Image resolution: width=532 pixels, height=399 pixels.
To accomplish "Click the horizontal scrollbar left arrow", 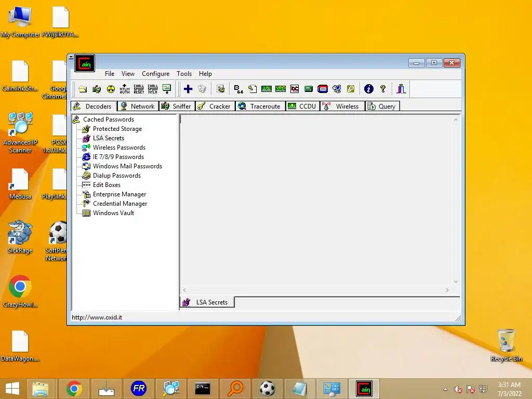I will pyautogui.click(x=184, y=290).
